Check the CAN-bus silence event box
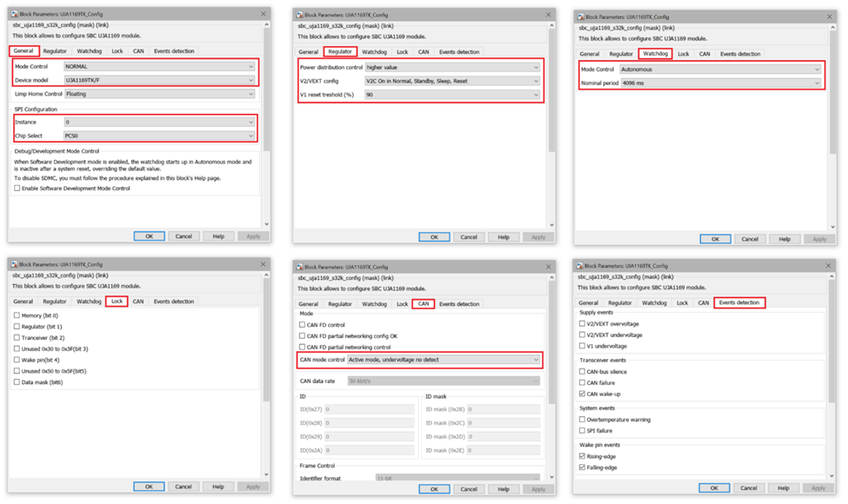Viewport: 848px width, 504px height. click(583, 372)
